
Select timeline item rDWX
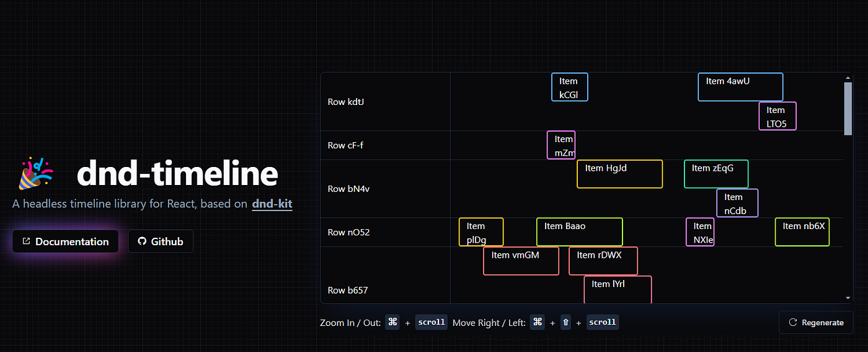point(603,261)
